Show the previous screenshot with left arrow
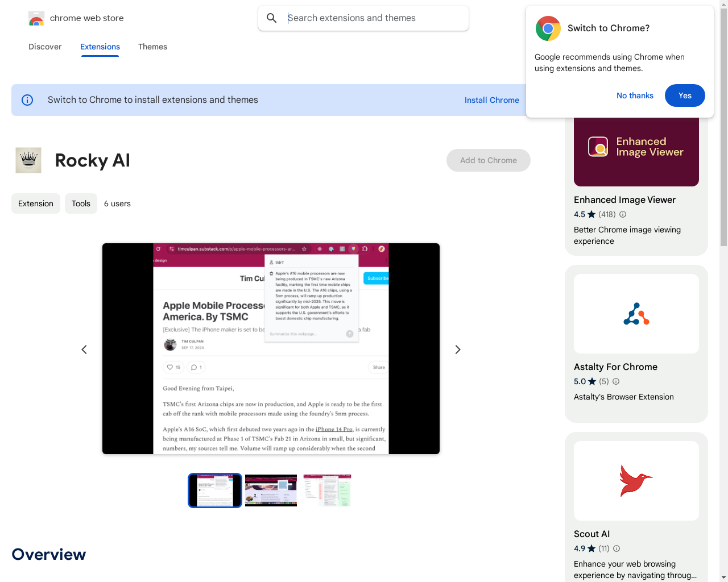728x582 pixels. [84, 350]
